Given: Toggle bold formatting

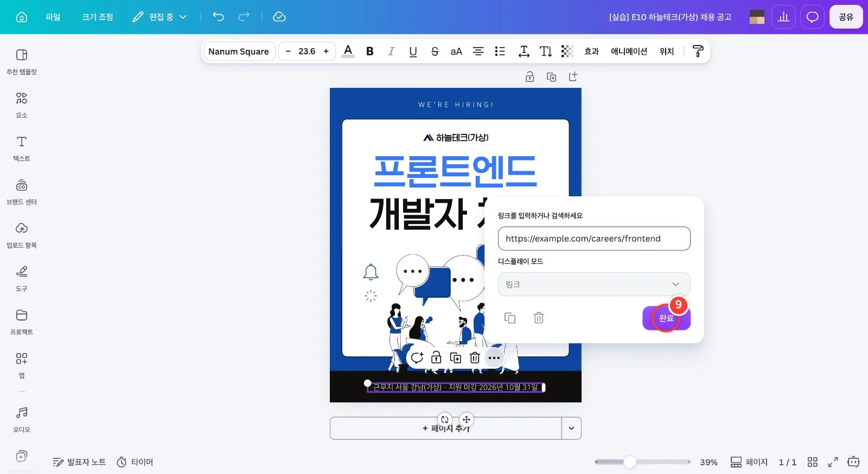Looking at the screenshot, I should click(x=370, y=51).
